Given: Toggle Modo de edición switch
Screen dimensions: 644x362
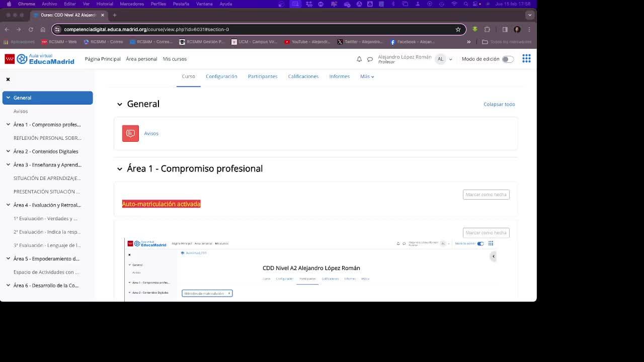Looking at the screenshot, I should [x=508, y=59].
